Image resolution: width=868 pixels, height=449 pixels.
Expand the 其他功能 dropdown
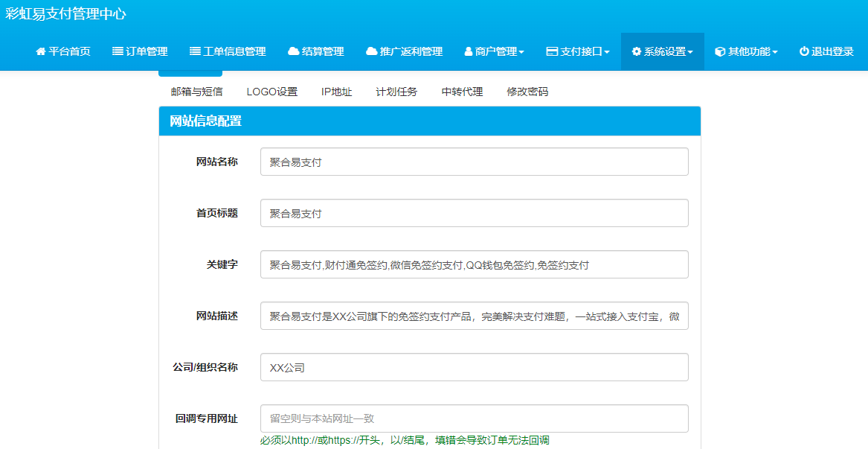click(775, 51)
